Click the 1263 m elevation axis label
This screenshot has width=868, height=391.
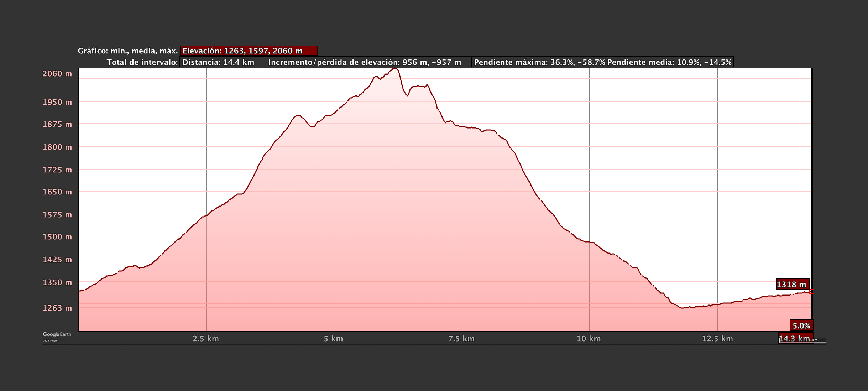point(57,308)
